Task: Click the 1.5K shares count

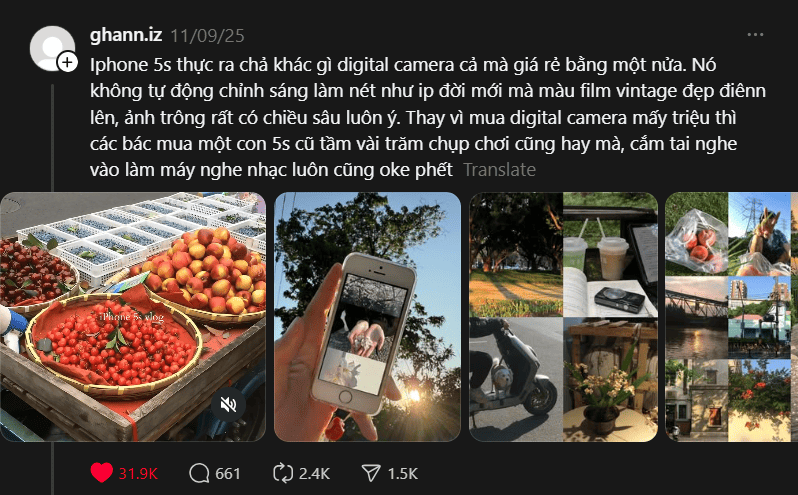Action: (403, 474)
